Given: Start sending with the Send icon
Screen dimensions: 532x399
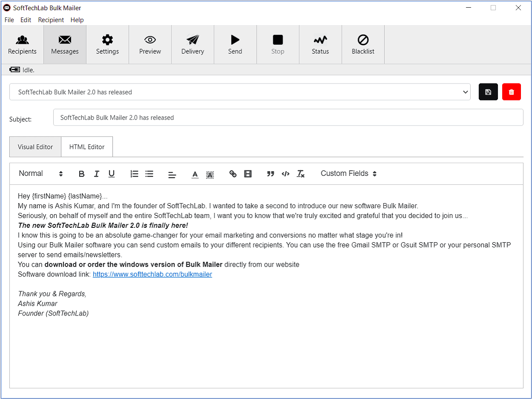Looking at the screenshot, I should [x=235, y=45].
